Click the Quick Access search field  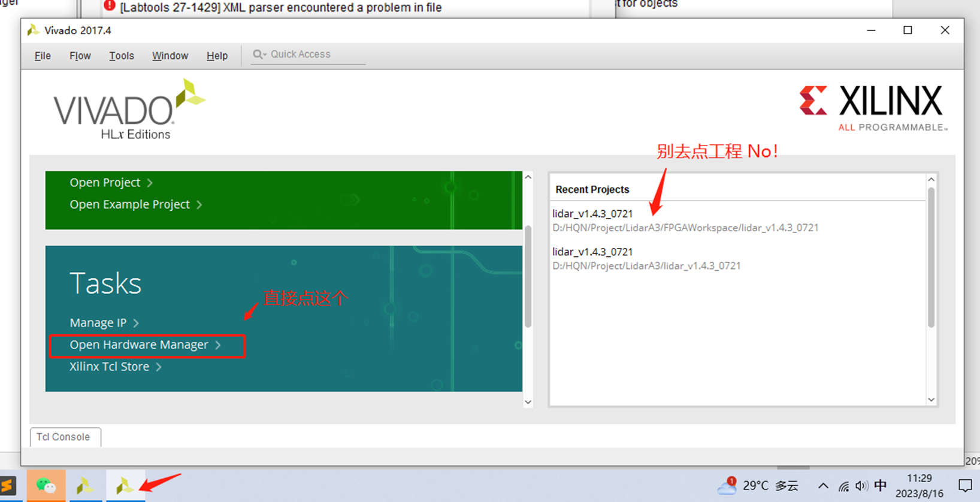308,55
